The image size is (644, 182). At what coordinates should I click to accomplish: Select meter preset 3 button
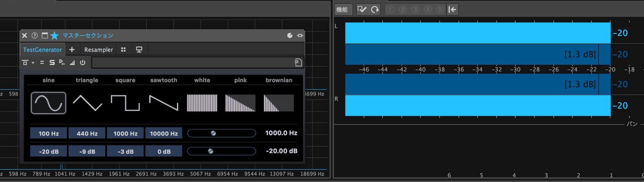point(415,9)
